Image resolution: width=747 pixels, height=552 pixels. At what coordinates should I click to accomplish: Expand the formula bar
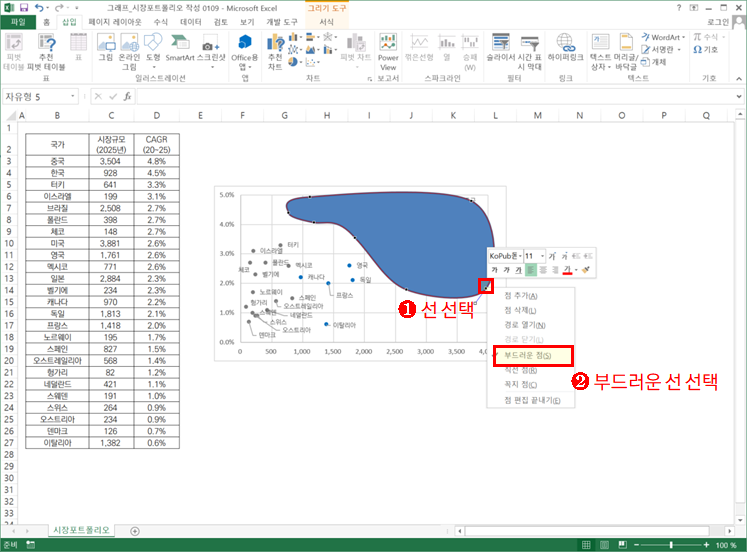[x=738, y=97]
